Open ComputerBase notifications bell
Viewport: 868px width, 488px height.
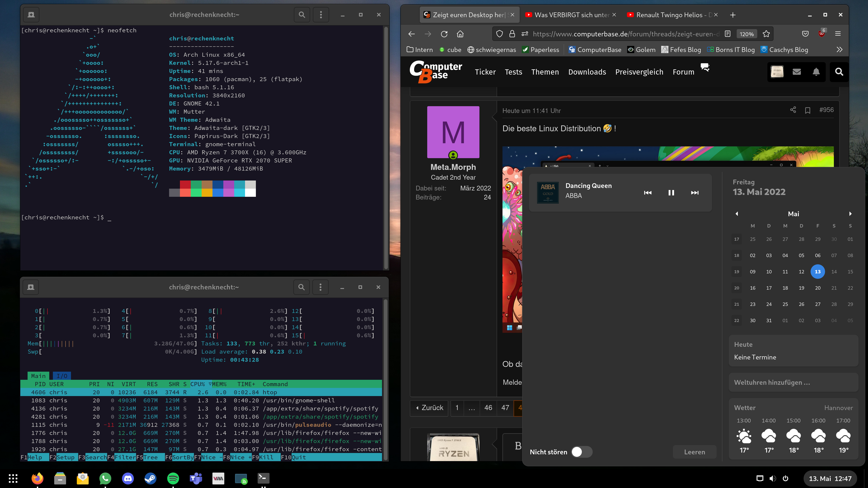tap(816, 72)
